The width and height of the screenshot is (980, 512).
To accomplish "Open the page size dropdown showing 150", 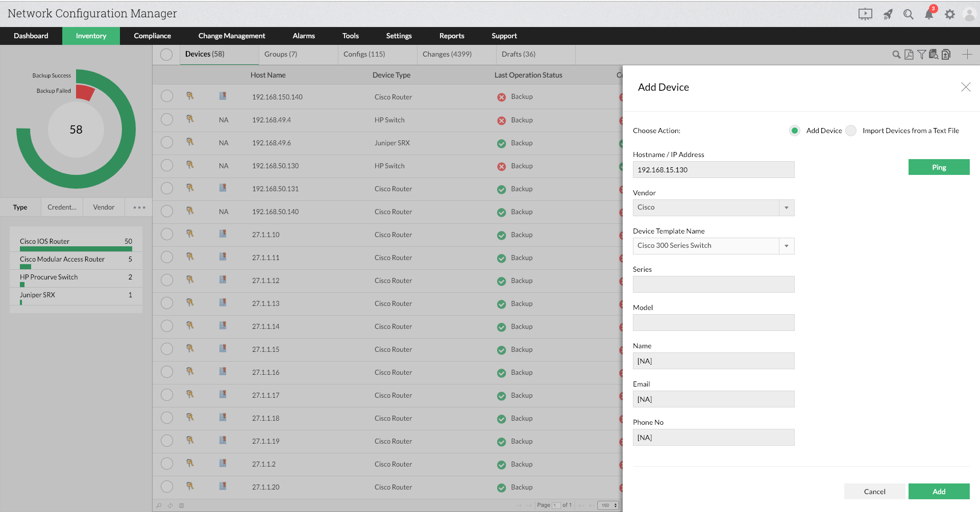I will click(x=608, y=505).
